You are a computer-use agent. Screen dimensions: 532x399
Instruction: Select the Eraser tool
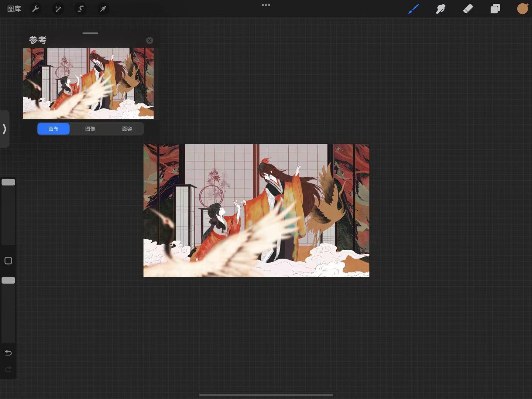pos(468,8)
